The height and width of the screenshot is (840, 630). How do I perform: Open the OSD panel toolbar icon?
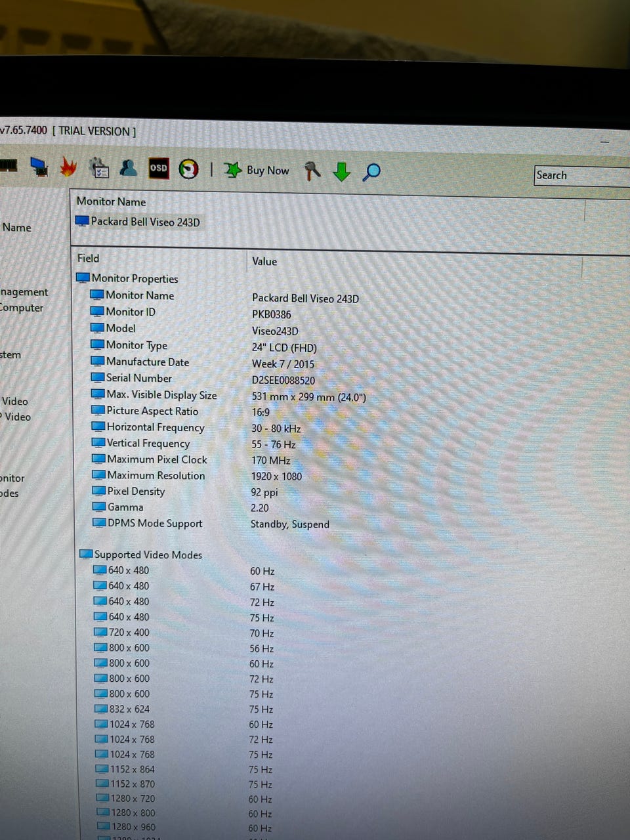pos(158,168)
